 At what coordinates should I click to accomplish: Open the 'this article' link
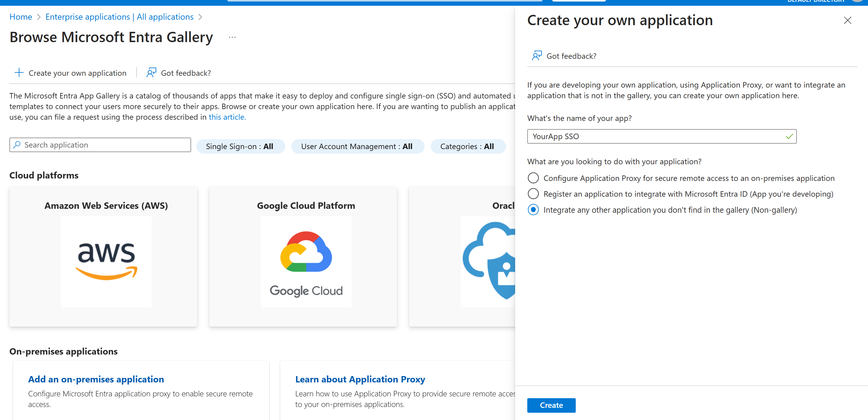click(x=227, y=117)
